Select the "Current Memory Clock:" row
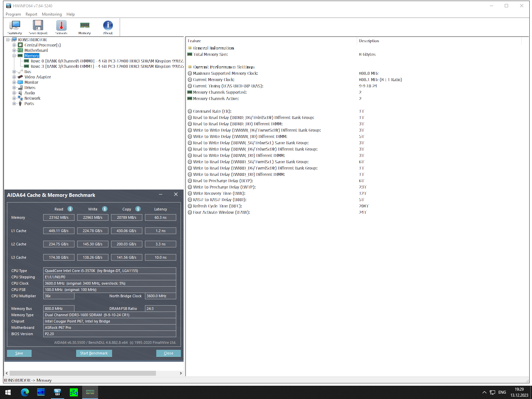Screen dimensions: 532x399 (357, 79)
